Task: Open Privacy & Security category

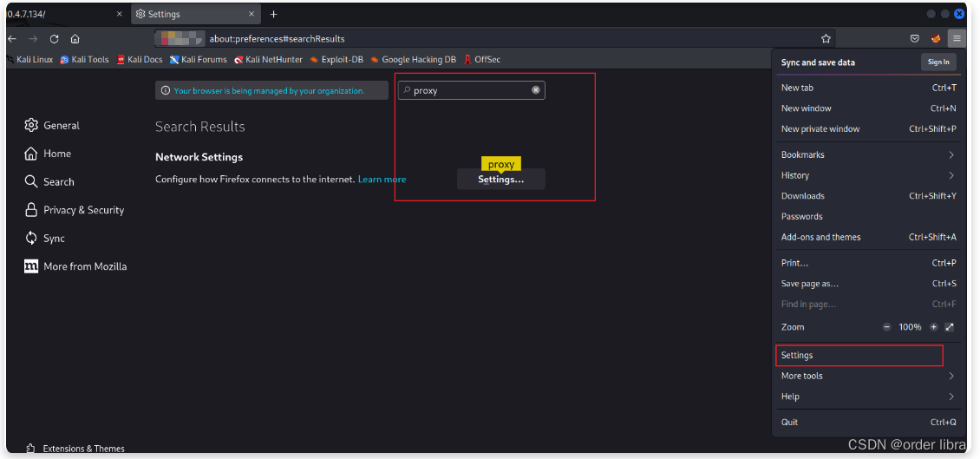Action: 75,209
